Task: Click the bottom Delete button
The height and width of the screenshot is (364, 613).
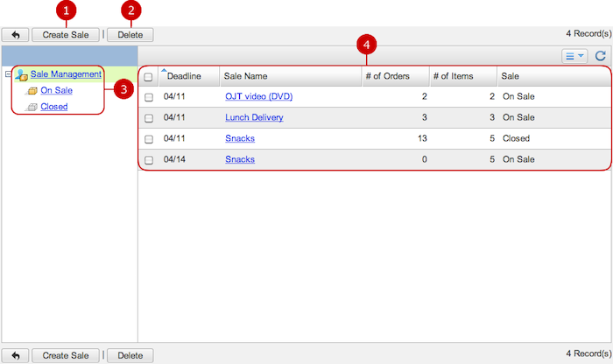Action: (130, 355)
